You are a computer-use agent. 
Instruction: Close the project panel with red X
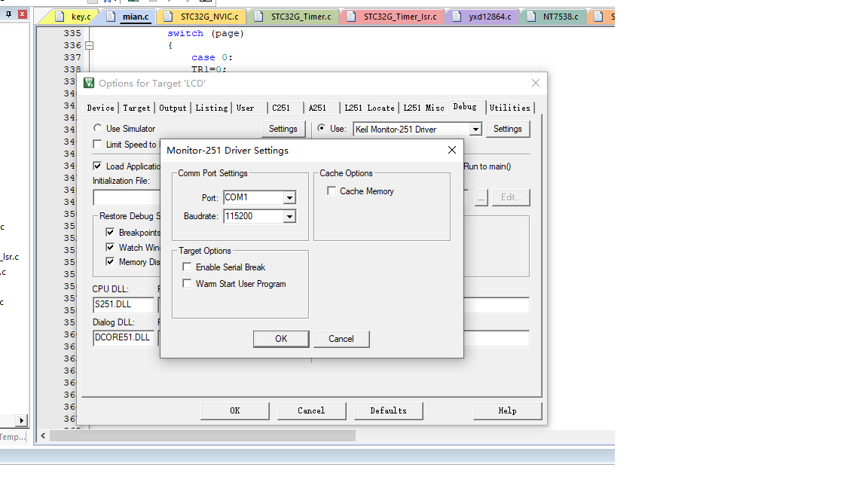[x=22, y=14]
